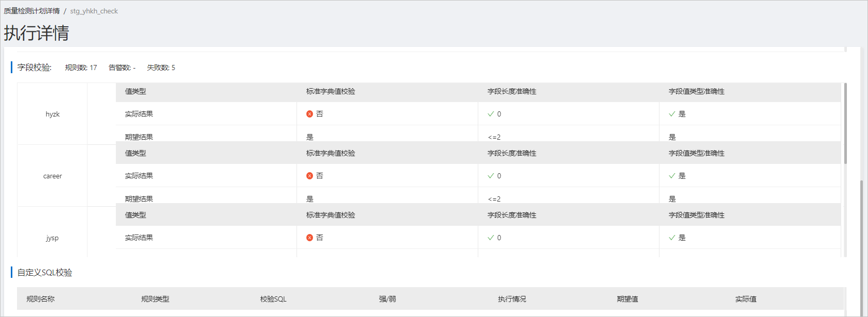Screen dimensions: 868x317
Task: Click the 规则类型 column header
Action: pyautogui.click(x=155, y=299)
